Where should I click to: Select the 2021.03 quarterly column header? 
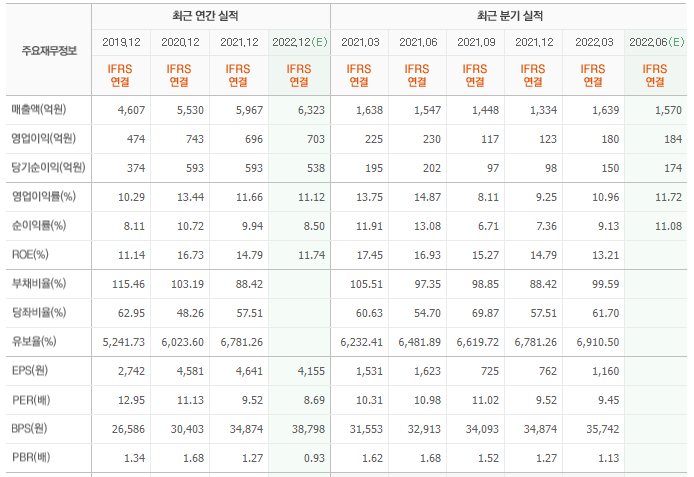point(360,42)
